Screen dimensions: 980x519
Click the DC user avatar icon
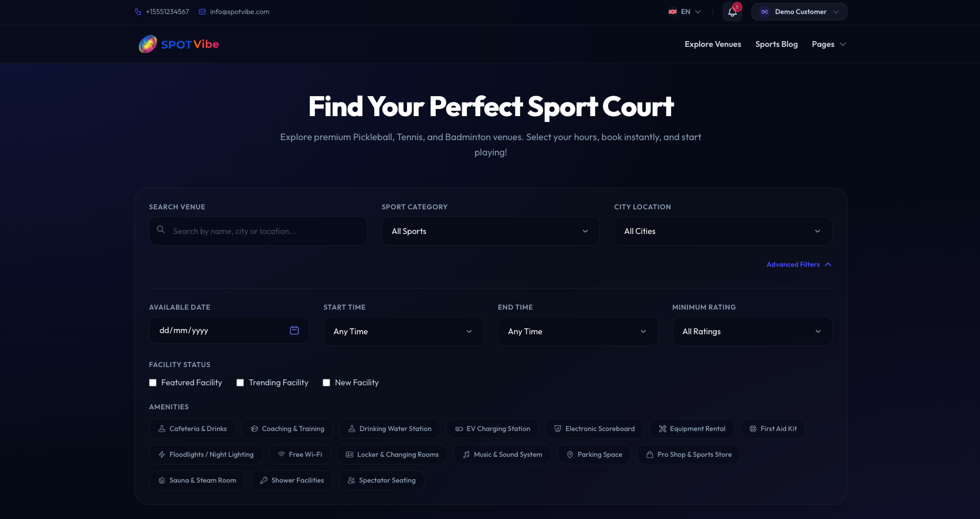[765, 12]
